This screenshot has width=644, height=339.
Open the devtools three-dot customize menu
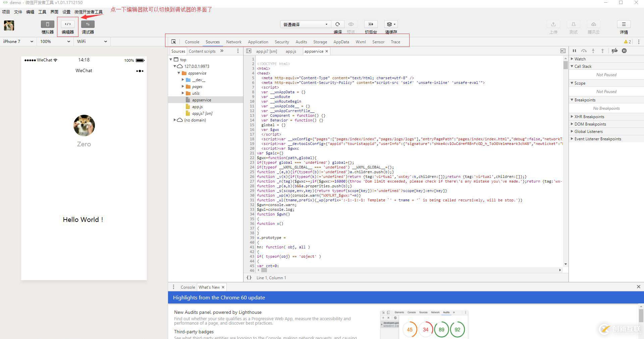click(x=639, y=42)
